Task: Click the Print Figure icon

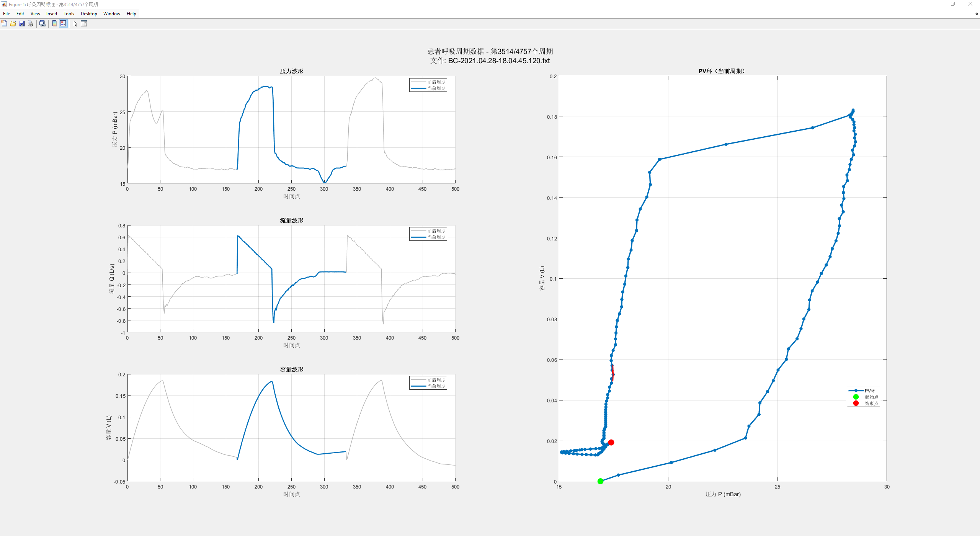Action: pos(31,23)
